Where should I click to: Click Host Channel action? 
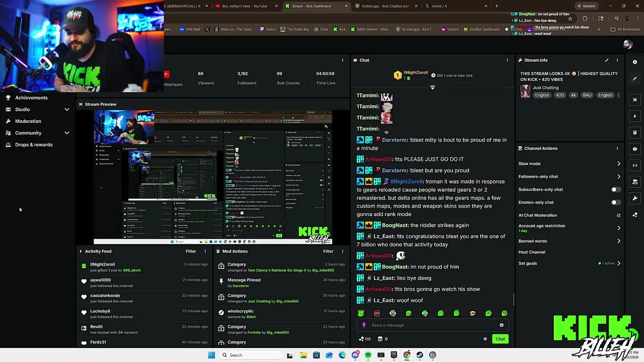532,252
